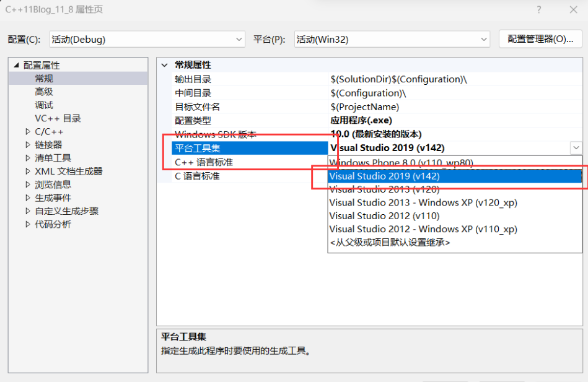Close the 平台工具集 dropdown arrow
Viewport: 588px width, 382px height.
[576, 148]
